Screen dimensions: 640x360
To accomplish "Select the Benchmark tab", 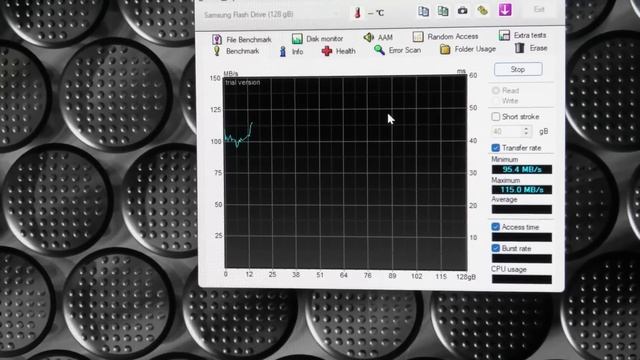I will coord(236,51).
